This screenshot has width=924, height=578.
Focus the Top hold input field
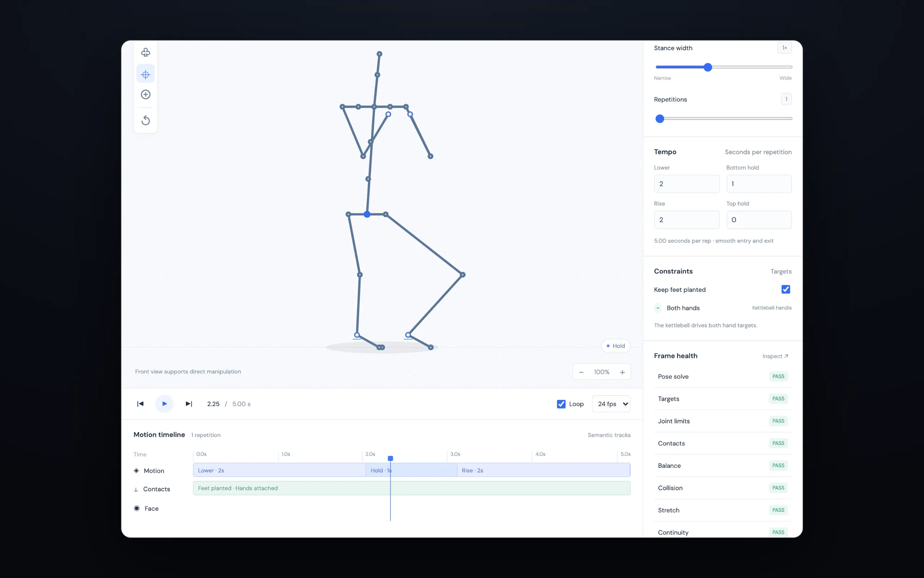pyautogui.click(x=759, y=220)
